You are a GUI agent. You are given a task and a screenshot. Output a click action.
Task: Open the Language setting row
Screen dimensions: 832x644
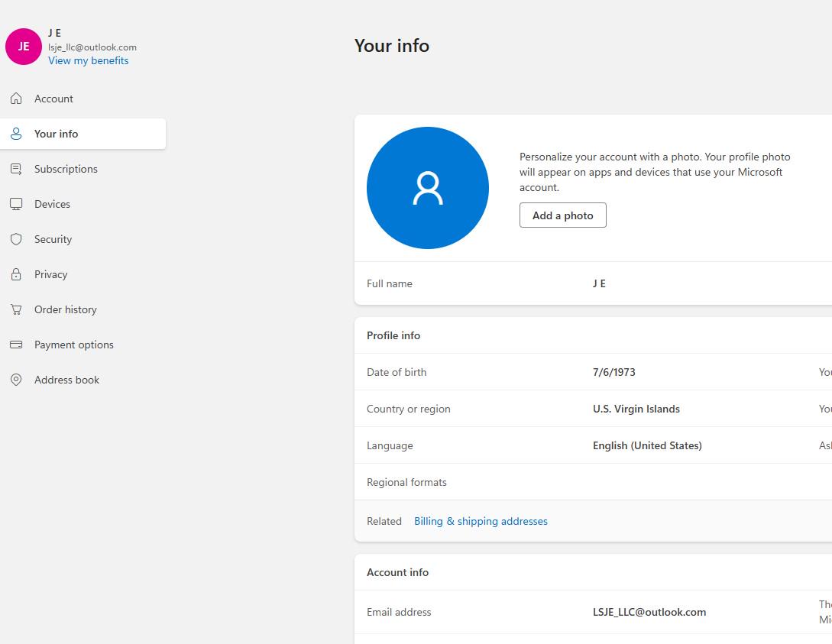593,445
